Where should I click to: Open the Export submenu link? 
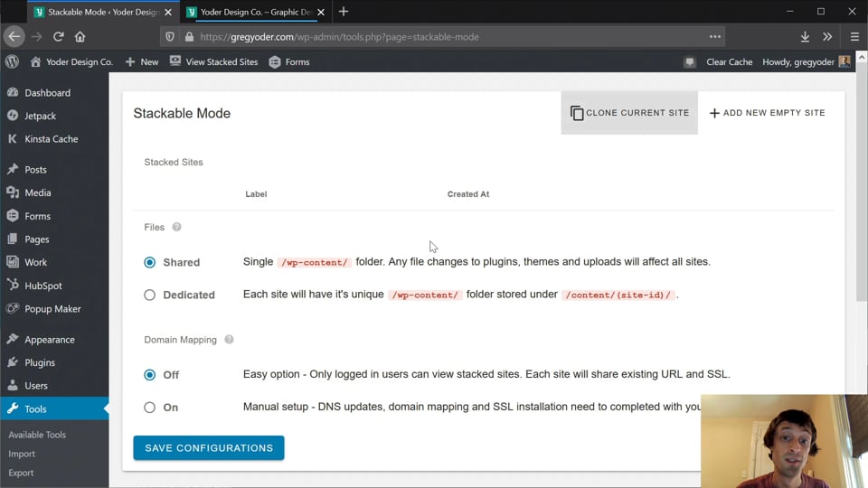coord(21,473)
